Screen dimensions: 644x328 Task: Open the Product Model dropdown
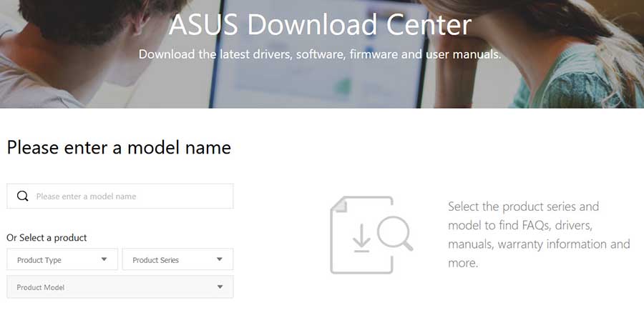[120, 287]
